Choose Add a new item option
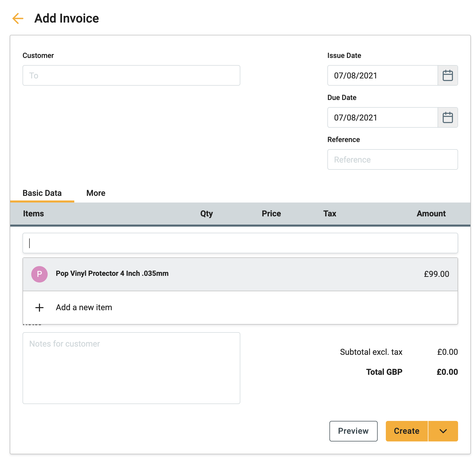Viewport: 476px width, 464px height. (x=84, y=307)
